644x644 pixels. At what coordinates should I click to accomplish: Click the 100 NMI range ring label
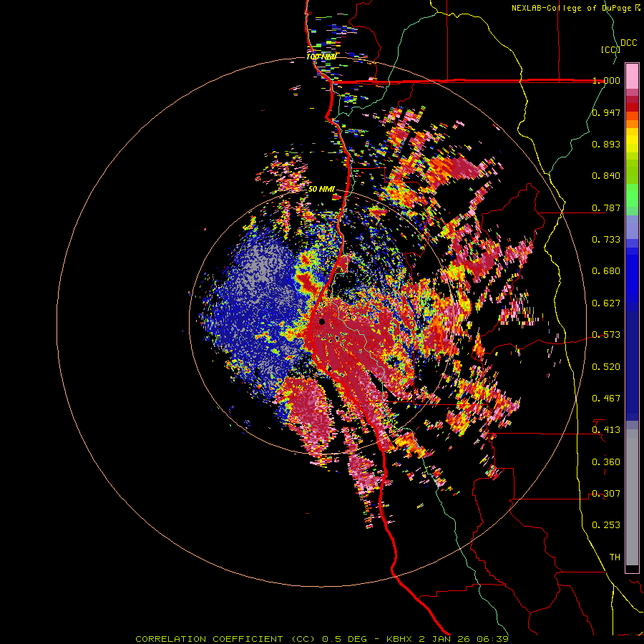coord(321,57)
